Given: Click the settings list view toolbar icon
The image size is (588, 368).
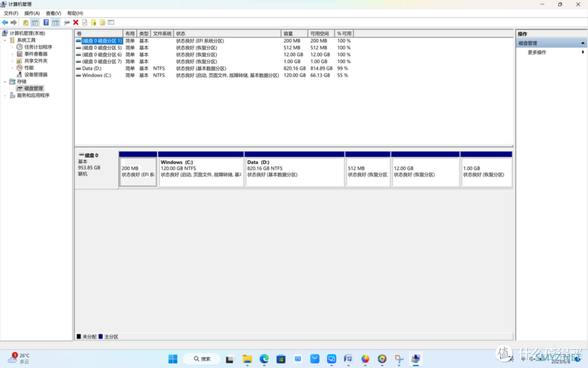Looking at the screenshot, I should tap(111, 22).
